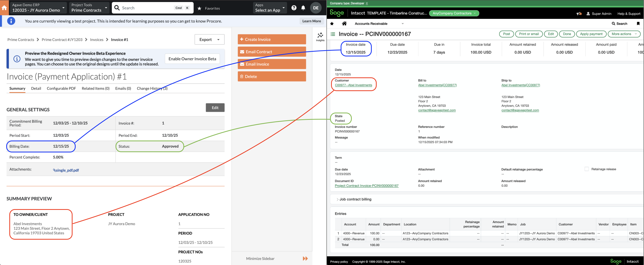Switch to the Change History tab

point(152,88)
